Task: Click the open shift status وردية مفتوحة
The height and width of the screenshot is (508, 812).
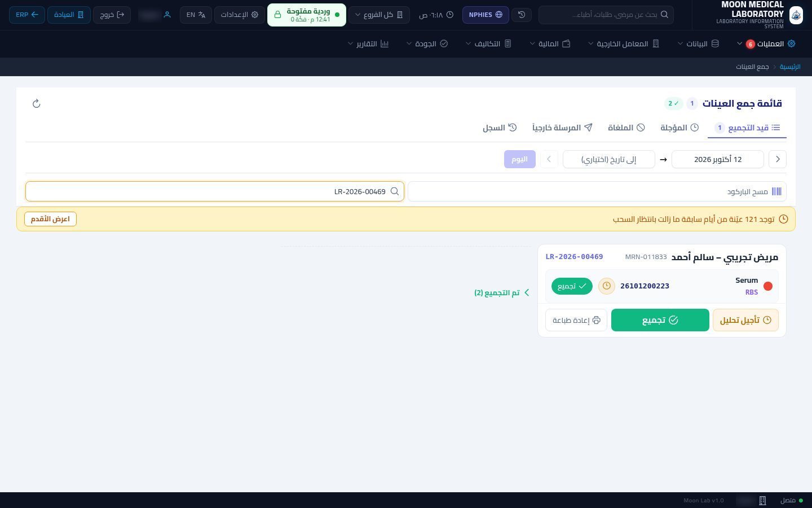Action: [307, 15]
